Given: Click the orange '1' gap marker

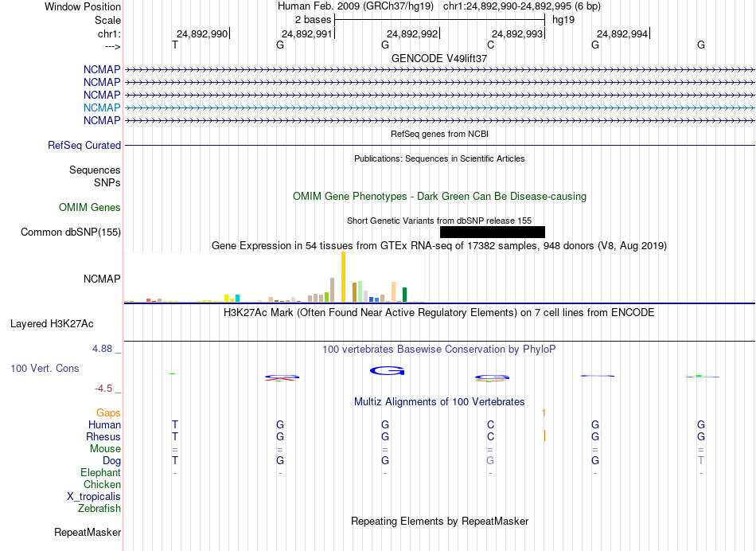Looking at the screenshot, I should coord(544,413).
